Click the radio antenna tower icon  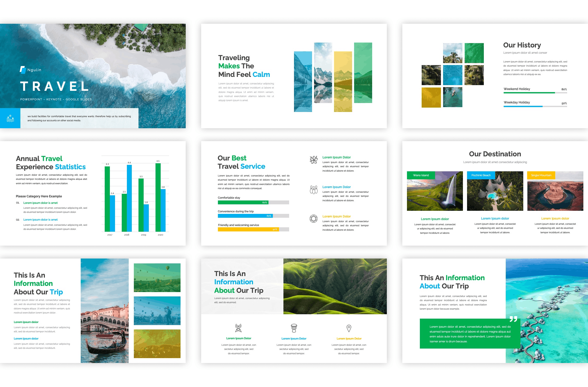238,328
